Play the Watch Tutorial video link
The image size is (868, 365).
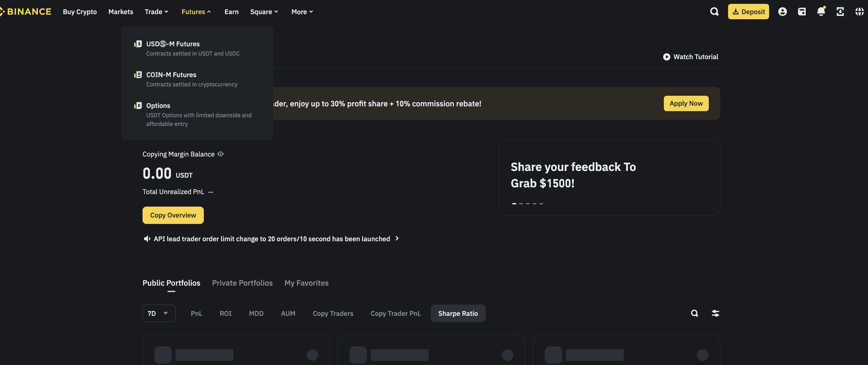click(690, 57)
